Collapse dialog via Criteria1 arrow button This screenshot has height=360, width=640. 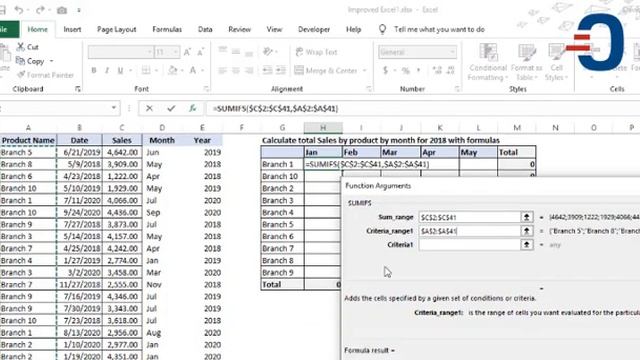pos(527,244)
